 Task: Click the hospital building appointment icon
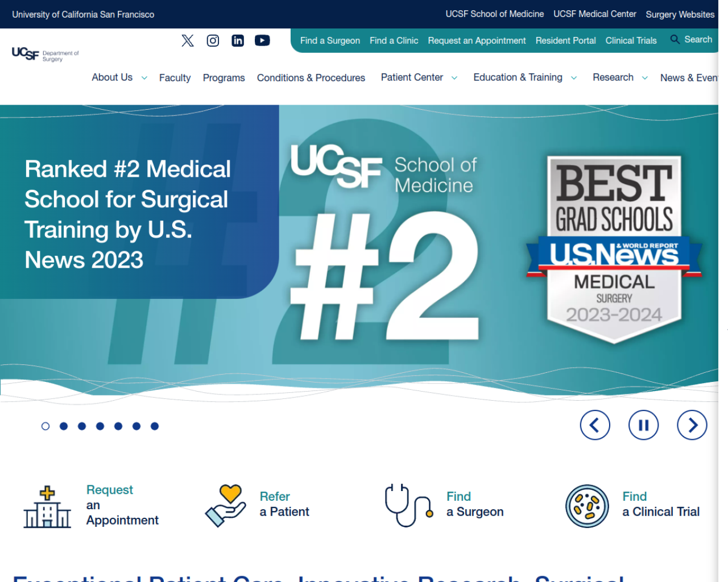pos(47,506)
